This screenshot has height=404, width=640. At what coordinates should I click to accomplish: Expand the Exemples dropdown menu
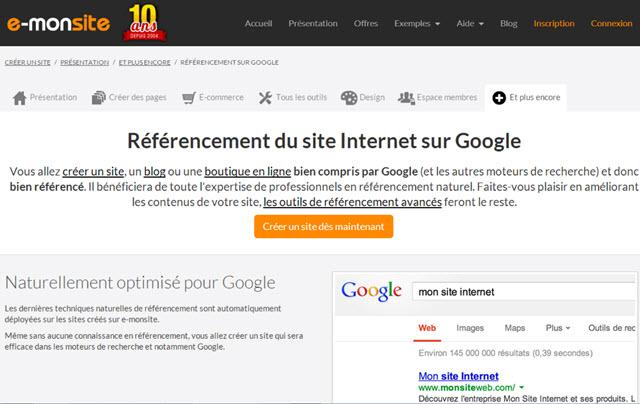pyautogui.click(x=417, y=24)
